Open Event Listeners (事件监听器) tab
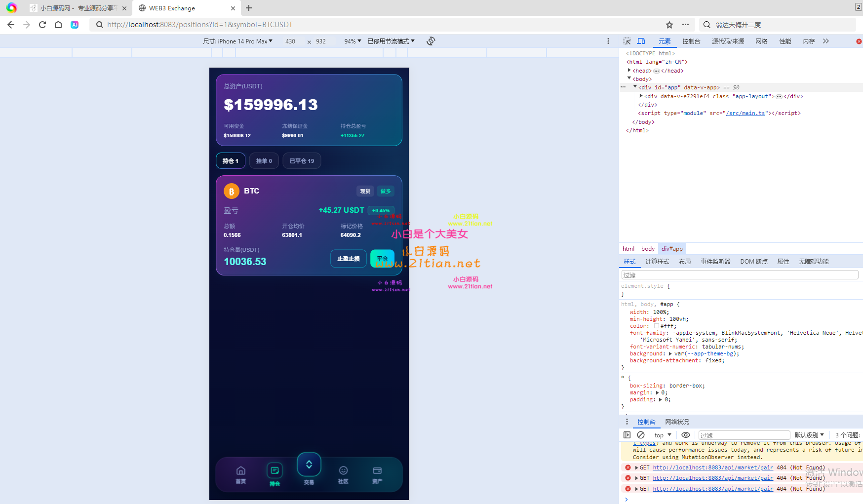 (715, 262)
